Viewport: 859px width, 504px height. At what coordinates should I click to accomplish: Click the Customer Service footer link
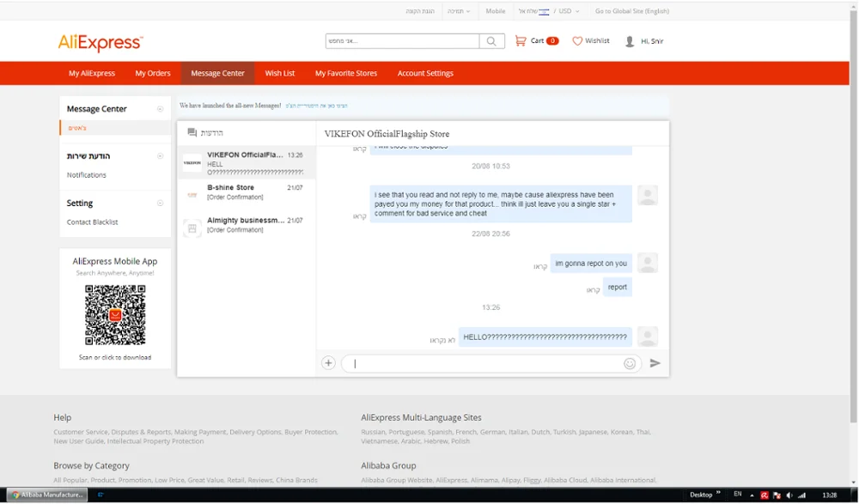(81, 432)
